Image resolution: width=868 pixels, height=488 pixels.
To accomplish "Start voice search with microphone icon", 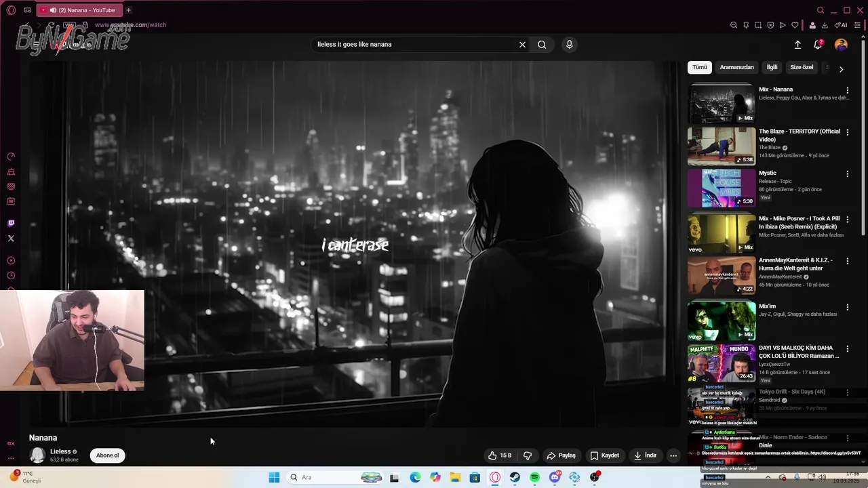I will (x=569, y=45).
